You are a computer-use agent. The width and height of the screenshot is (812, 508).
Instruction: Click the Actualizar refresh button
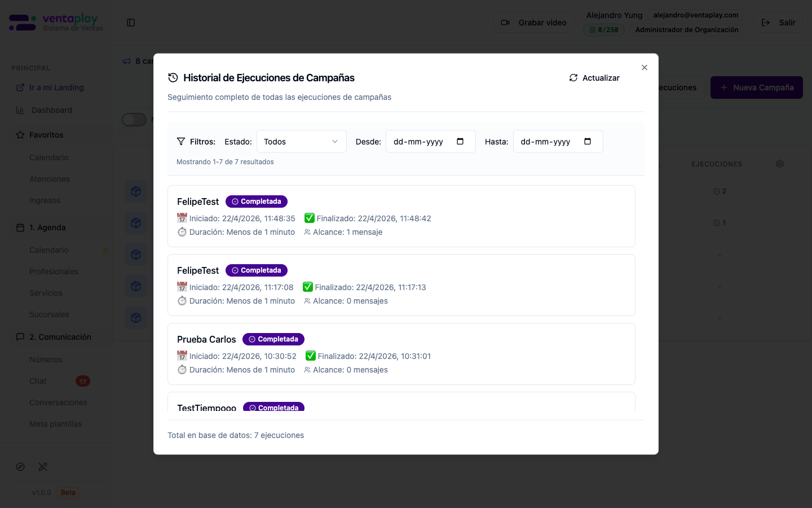tap(594, 78)
